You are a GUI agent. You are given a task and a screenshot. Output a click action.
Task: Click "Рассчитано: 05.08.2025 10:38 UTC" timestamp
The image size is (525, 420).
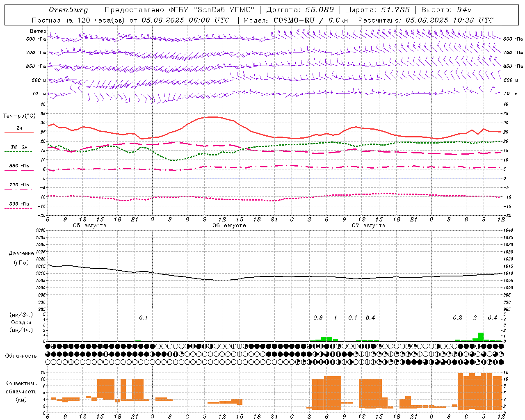426,20
